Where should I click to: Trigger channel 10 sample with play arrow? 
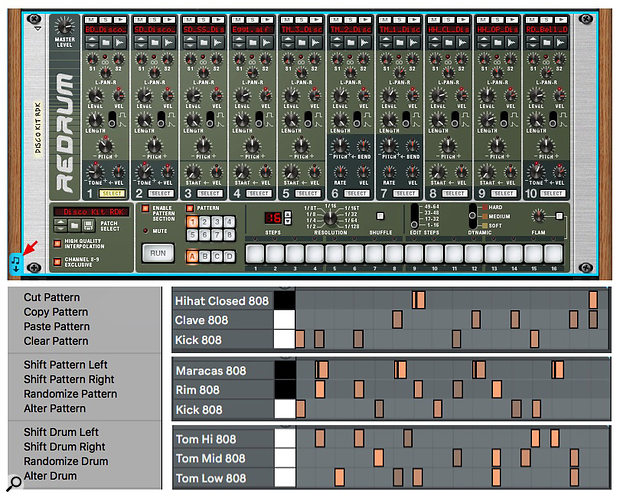click(561, 20)
